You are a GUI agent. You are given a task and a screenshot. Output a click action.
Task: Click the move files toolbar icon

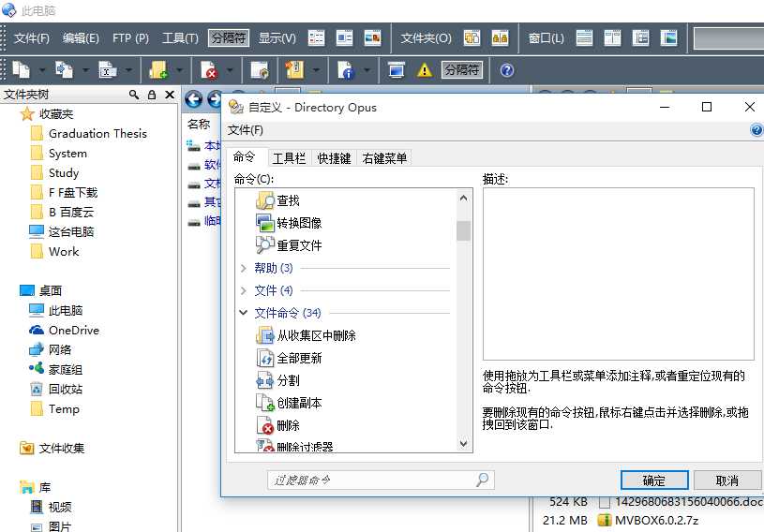pyautogui.click(x=65, y=70)
